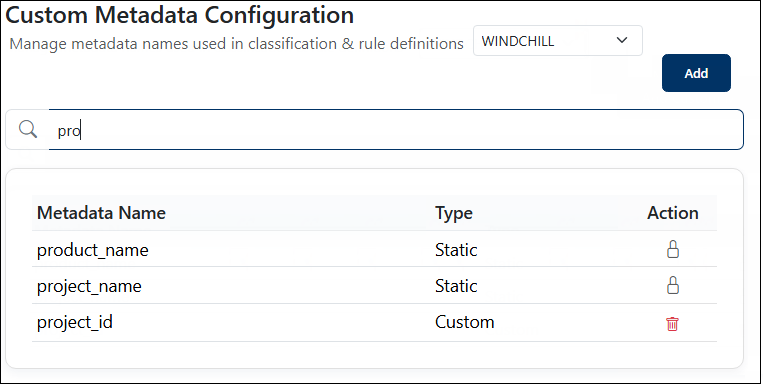Click the magnifier search icon
Screen dimensions: 763x384
[x=28, y=129]
